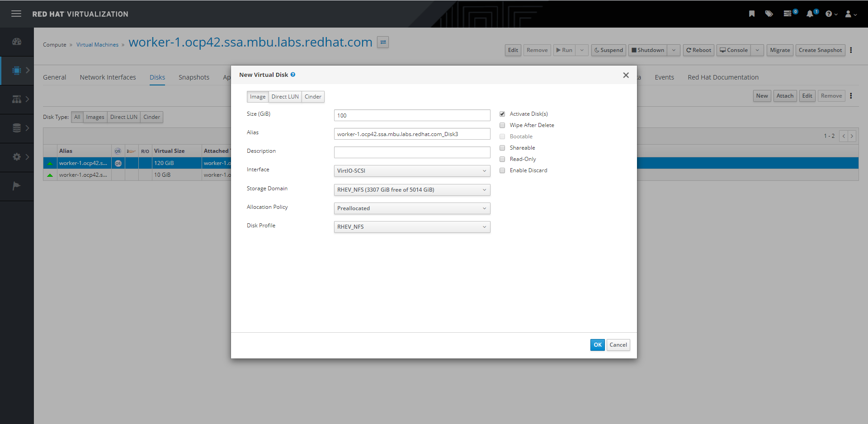
Task: Open the dashboard icon in sidebar
Action: pyautogui.click(x=17, y=42)
